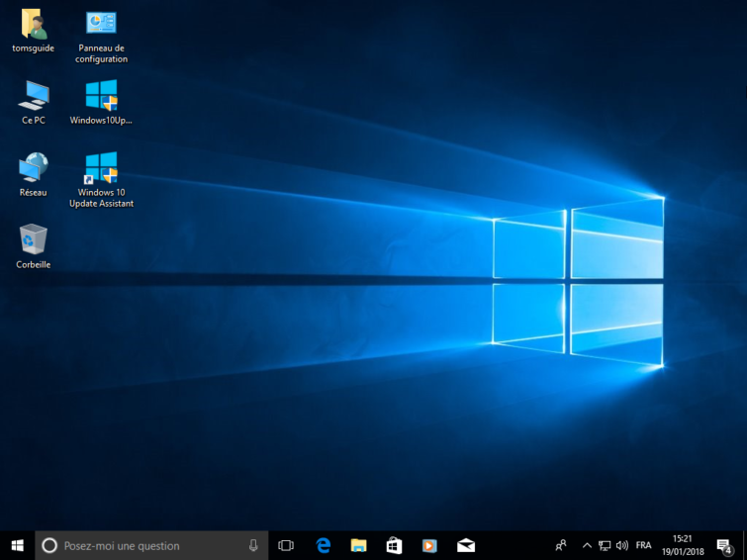Select the Windows 10 Update Assistant shortcut

[x=101, y=180]
